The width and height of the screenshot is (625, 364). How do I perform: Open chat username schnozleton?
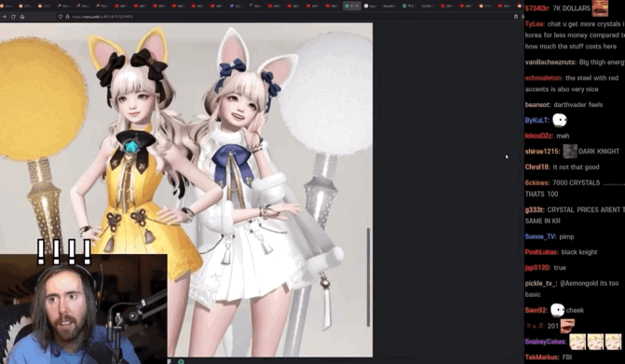[x=543, y=78]
